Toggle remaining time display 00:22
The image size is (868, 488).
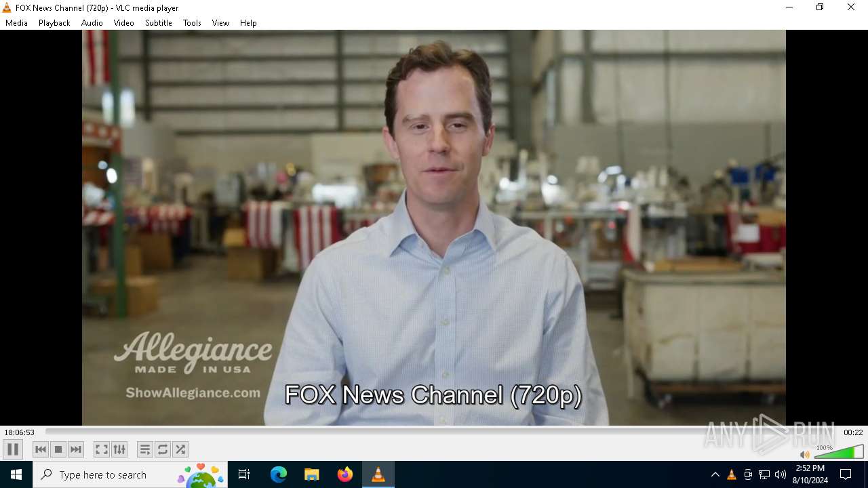click(x=853, y=432)
